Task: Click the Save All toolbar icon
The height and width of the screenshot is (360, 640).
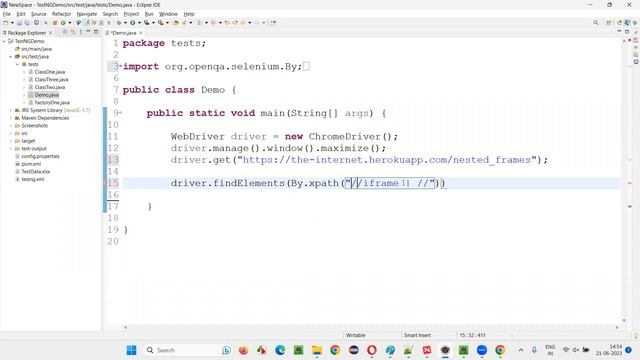Action: (x=27, y=23)
